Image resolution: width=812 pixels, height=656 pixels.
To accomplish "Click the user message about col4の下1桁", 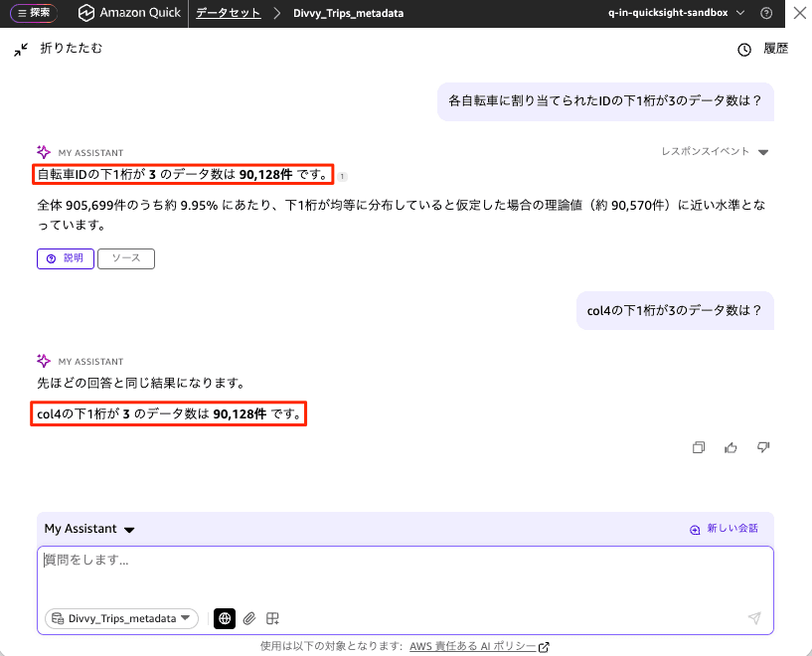I will point(675,311).
